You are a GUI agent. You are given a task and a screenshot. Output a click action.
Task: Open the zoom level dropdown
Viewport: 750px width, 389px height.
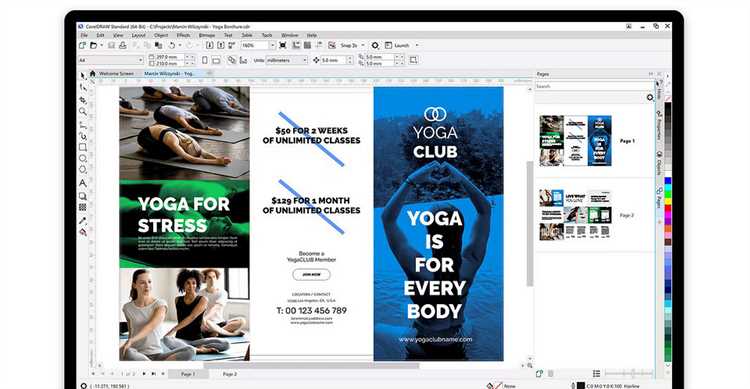(x=272, y=45)
